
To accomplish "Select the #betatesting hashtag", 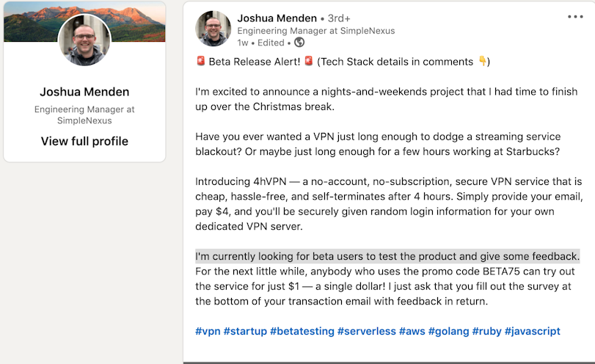I will 302,331.
